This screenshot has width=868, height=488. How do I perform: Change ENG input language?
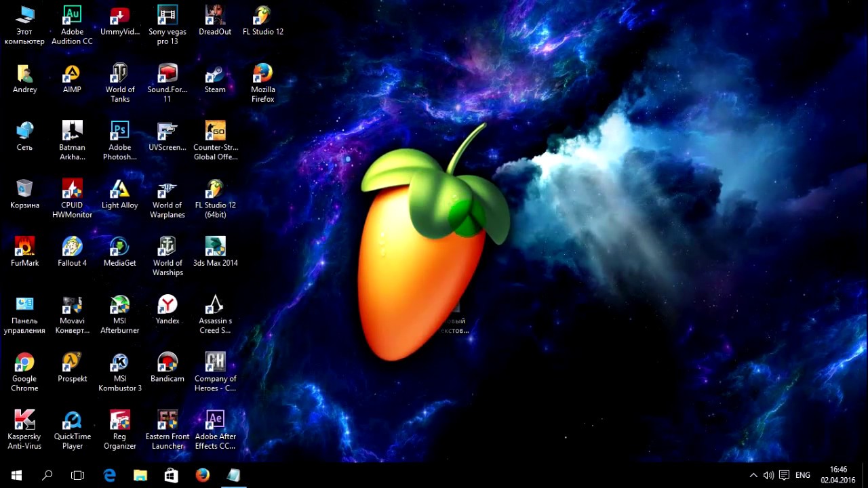[803, 475]
